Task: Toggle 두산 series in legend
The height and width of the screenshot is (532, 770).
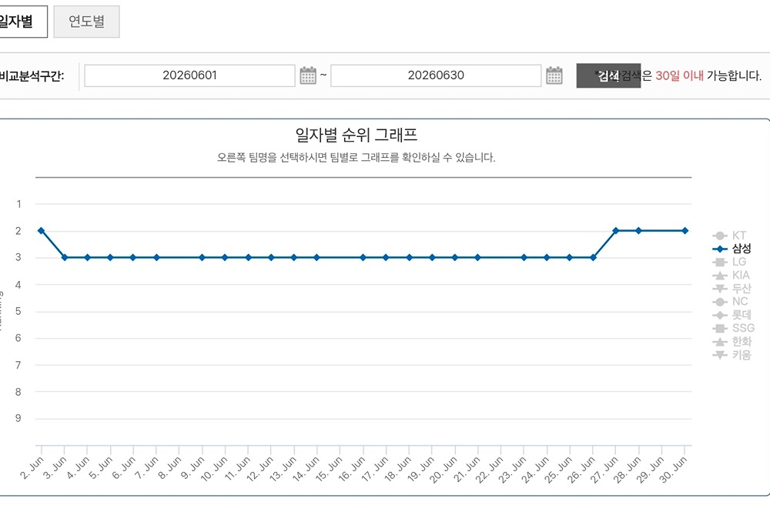Action: click(731, 289)
